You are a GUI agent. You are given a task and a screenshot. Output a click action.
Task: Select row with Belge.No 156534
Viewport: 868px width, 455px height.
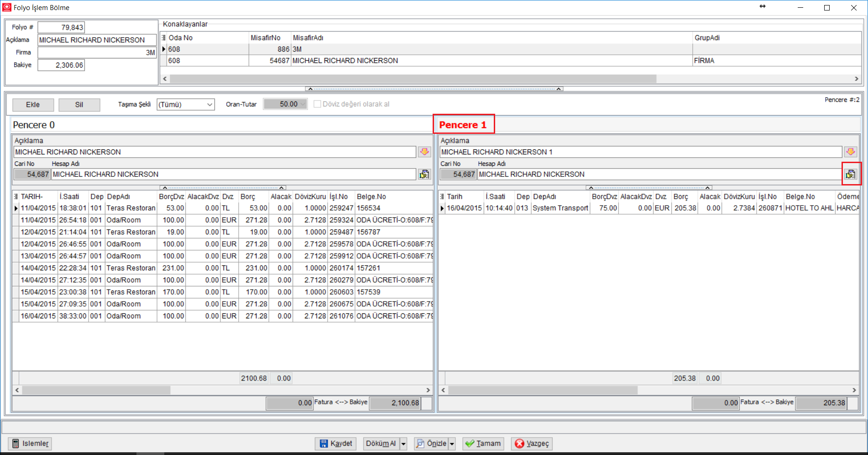223,208
